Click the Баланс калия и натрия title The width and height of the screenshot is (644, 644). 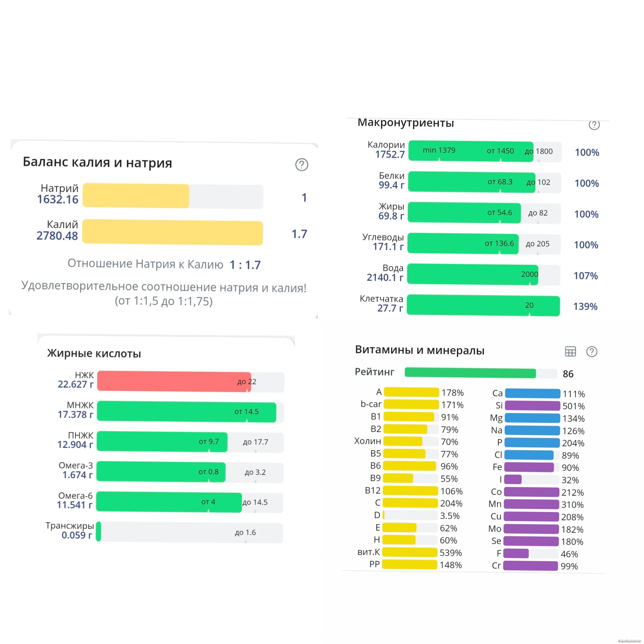(97, 162)
